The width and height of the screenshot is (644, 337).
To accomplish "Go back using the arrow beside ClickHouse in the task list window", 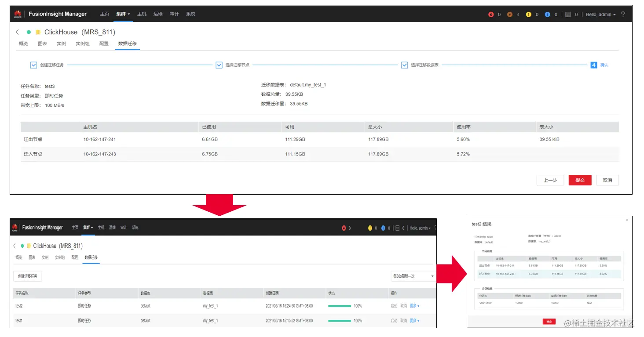I will tap(15, 246).
